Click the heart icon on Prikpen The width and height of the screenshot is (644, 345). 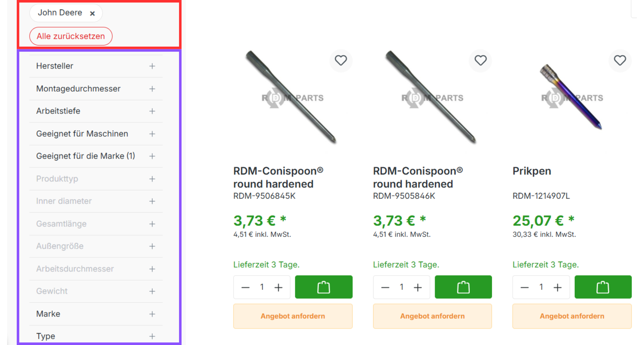(620, 60)
